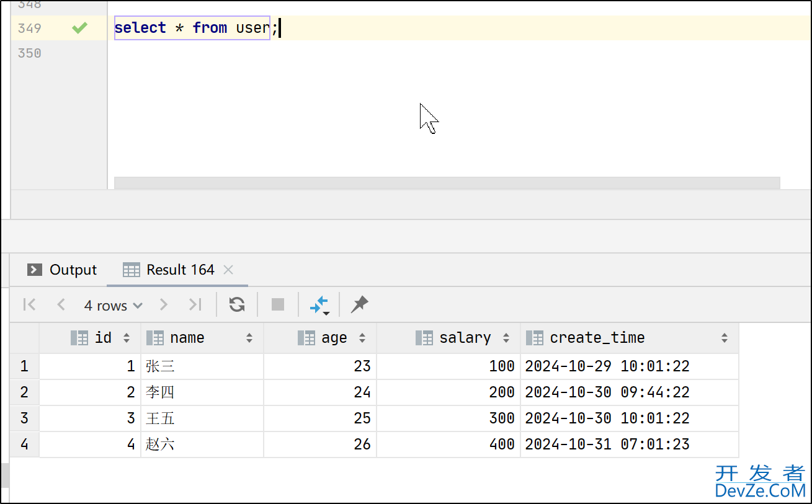Click the id cell in 赵六's row
Image resolution: width=812 pixels, height=504 pixels.
pyautogui.click(x=90, y=444)
